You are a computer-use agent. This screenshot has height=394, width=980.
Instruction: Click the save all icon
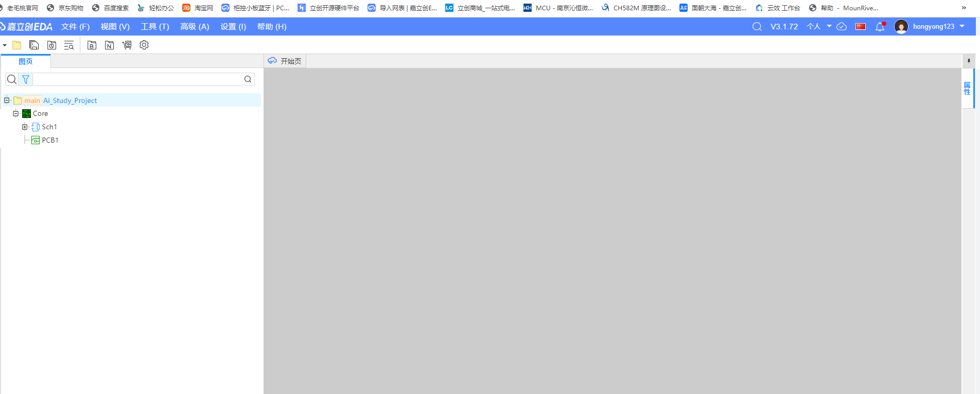coord(34,45)
